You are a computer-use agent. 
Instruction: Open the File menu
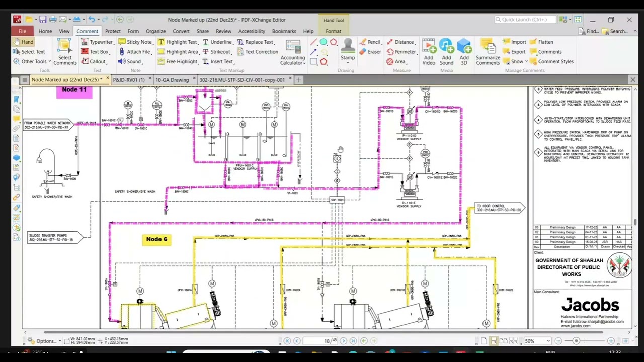22,31
